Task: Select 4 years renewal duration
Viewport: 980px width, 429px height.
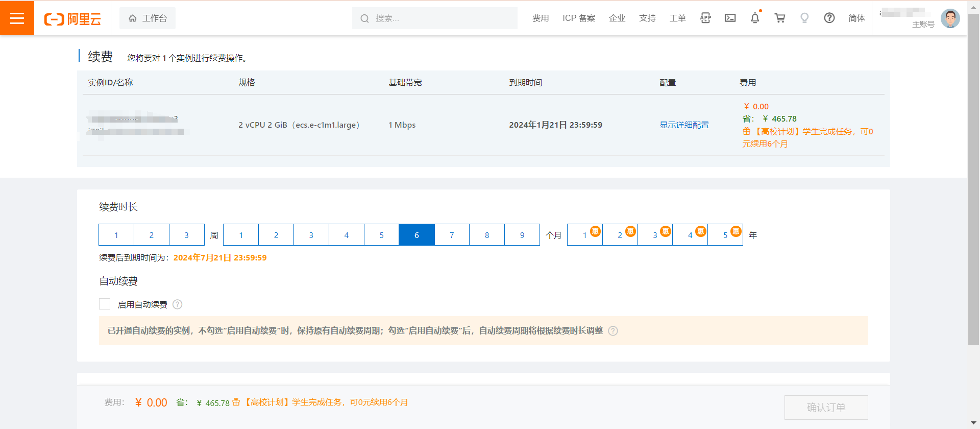Action: [x=690, y=235]
